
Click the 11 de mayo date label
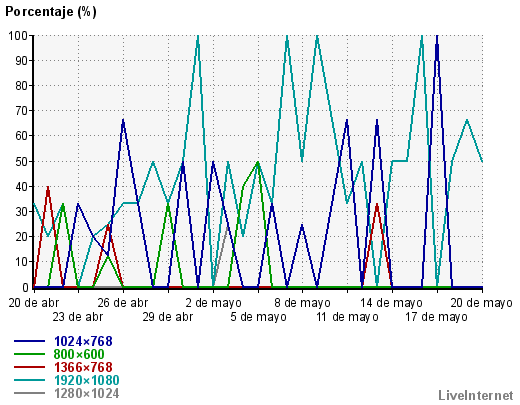(x=347, y=317)
